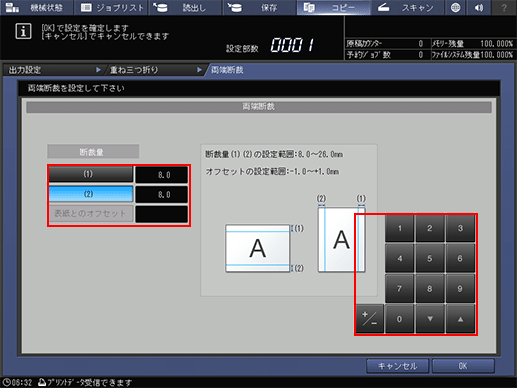
Task: Tap keypad digit 8
Action: (430, 289)
